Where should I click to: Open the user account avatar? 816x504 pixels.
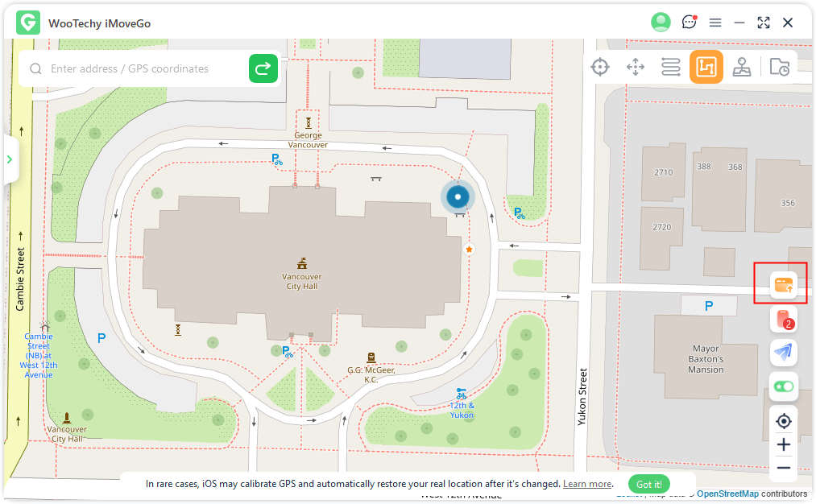click(661, 23)
